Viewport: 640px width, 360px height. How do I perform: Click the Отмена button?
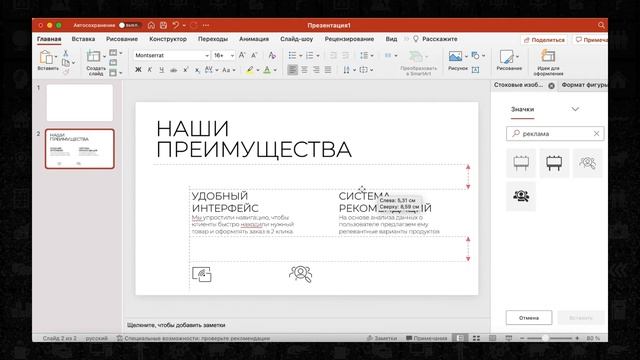point(529,318)
